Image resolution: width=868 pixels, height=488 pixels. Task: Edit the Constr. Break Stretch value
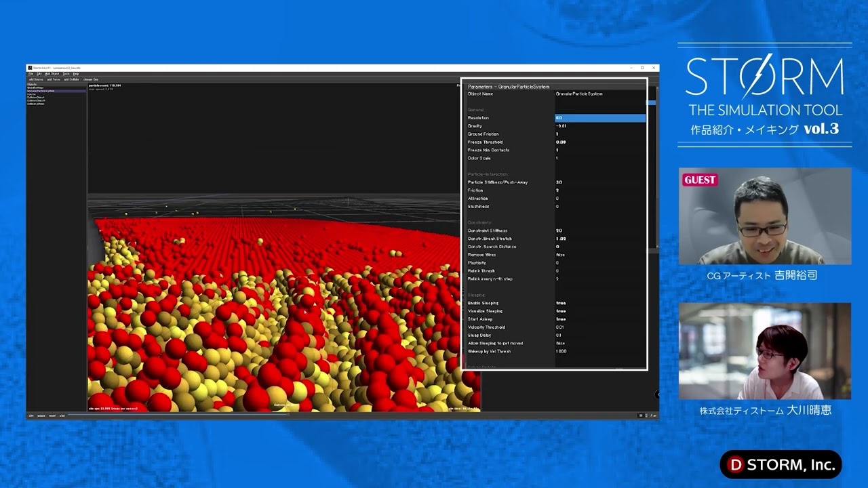coord(599,239)
